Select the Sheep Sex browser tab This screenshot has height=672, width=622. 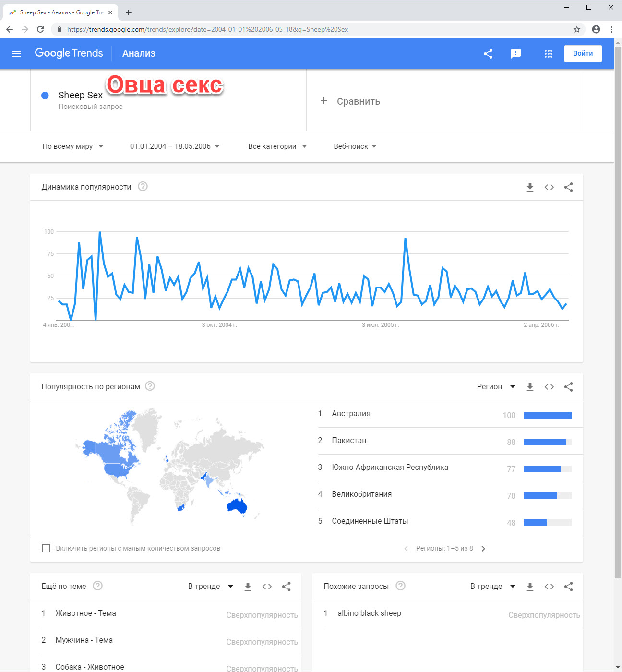click(x=60, y=12)
